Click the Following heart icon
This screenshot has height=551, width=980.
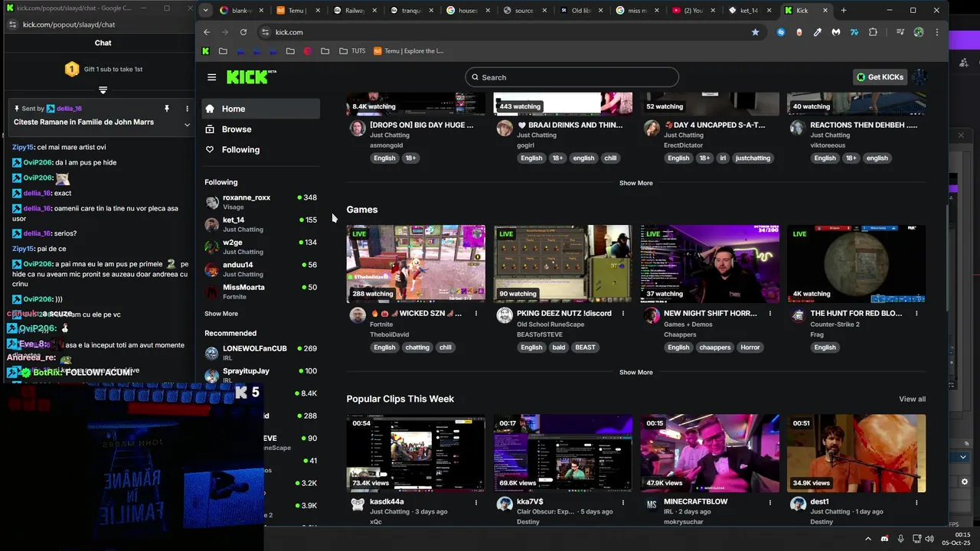[x=210, y=150]
